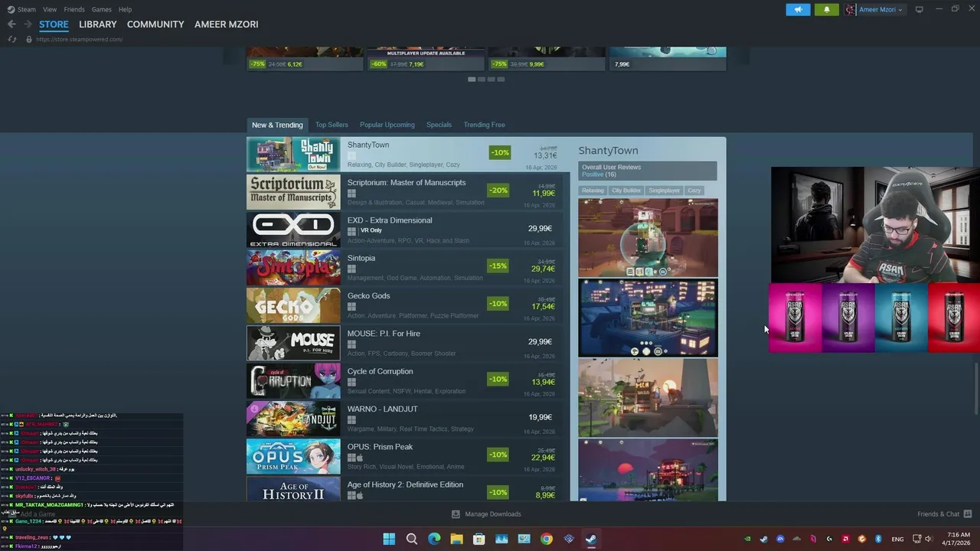Click the Manage Downloads icon
Image resolution: width=980 pixels, height=551 pixels.
coord(456,514)
